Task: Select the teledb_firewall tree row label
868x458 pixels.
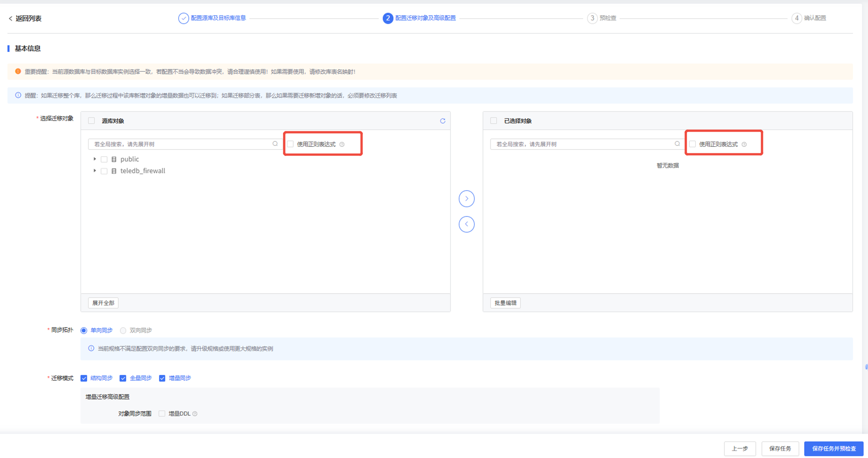Action: 143,171
